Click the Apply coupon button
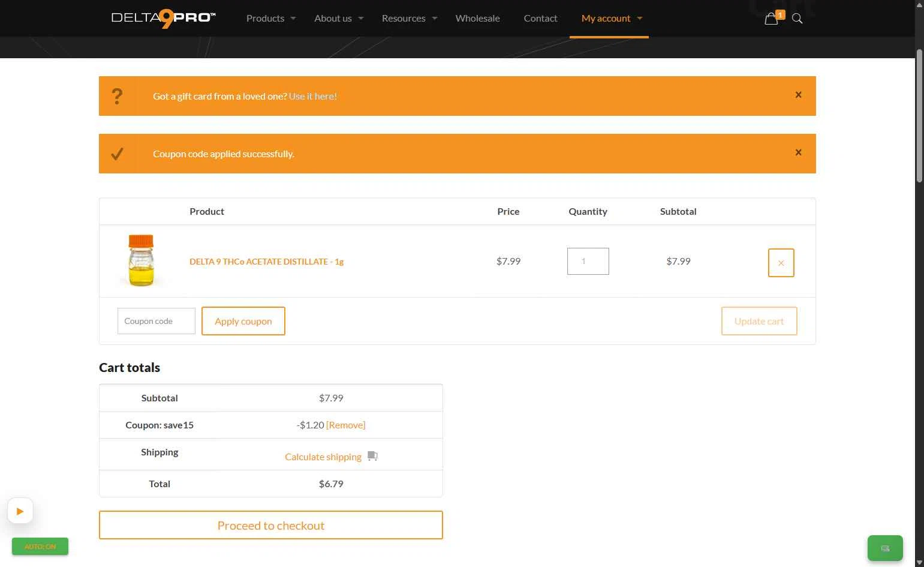Viewport: 924px width, 567px height. click(243, 321)
